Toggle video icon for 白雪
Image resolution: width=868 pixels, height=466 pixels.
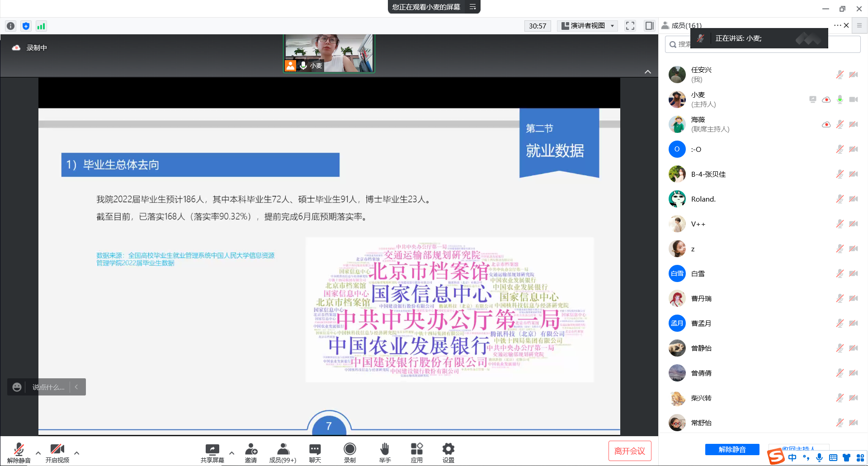pos(854,273)
